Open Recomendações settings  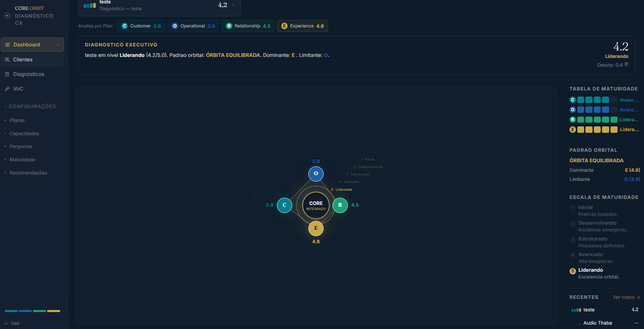pyautogui.click(x=28, y=173)
